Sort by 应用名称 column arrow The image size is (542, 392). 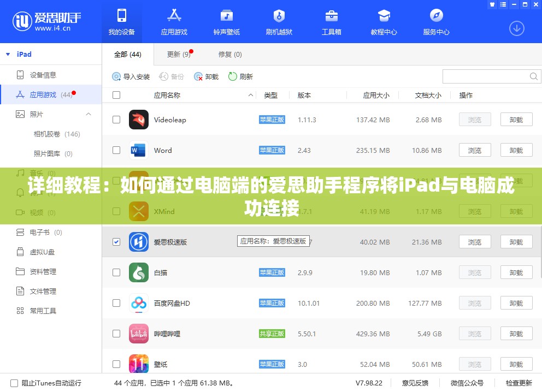click(251, 96)
